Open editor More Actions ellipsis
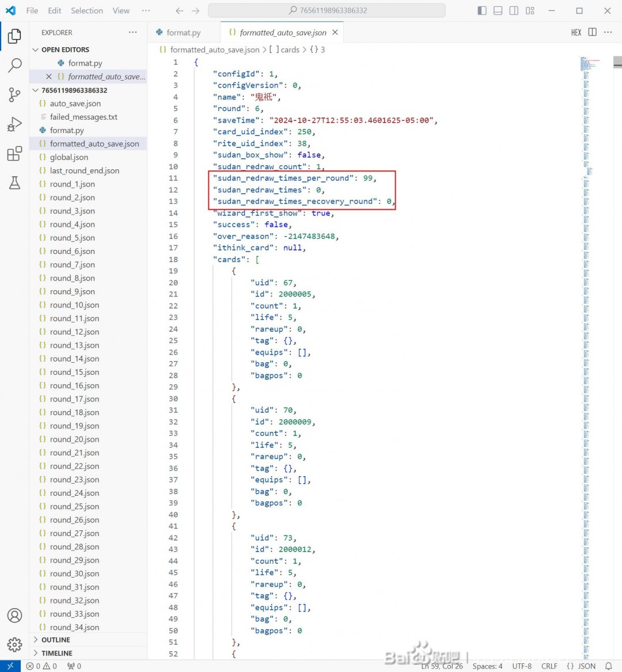Screen dimensions: 622x672 tap(608, 32)
